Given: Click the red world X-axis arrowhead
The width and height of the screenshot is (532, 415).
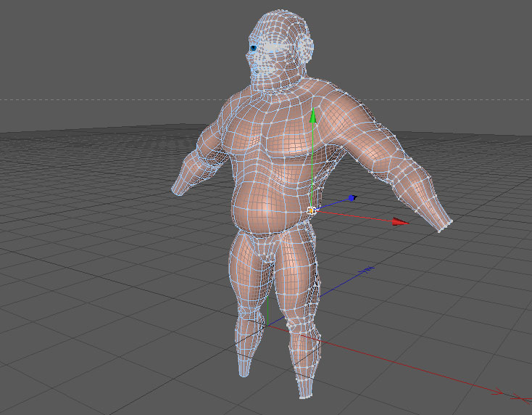Looking at the screenshot, I should [x=498, y=392].
